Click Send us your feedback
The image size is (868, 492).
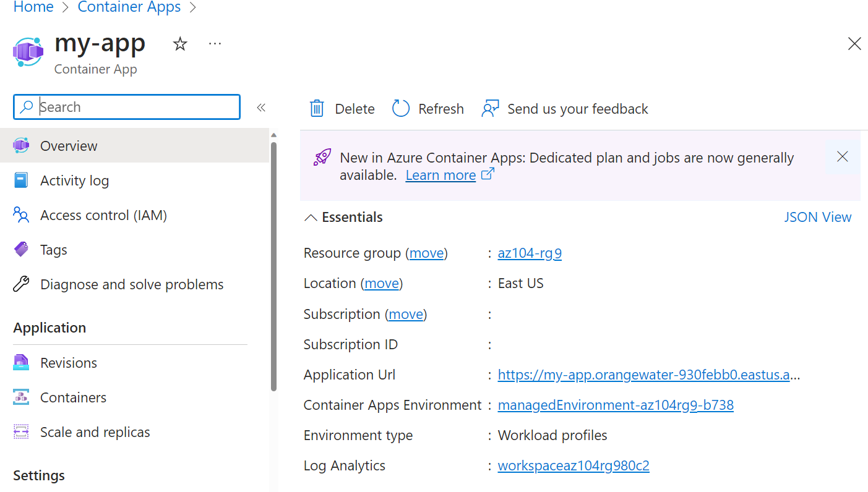(x=564, y=108)
